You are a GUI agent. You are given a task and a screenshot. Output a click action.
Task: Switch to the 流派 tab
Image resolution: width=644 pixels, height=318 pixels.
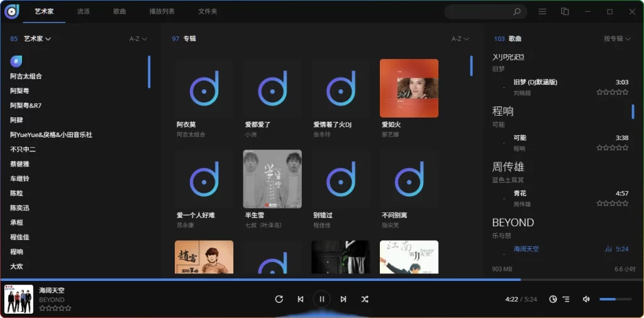point(84,11)
